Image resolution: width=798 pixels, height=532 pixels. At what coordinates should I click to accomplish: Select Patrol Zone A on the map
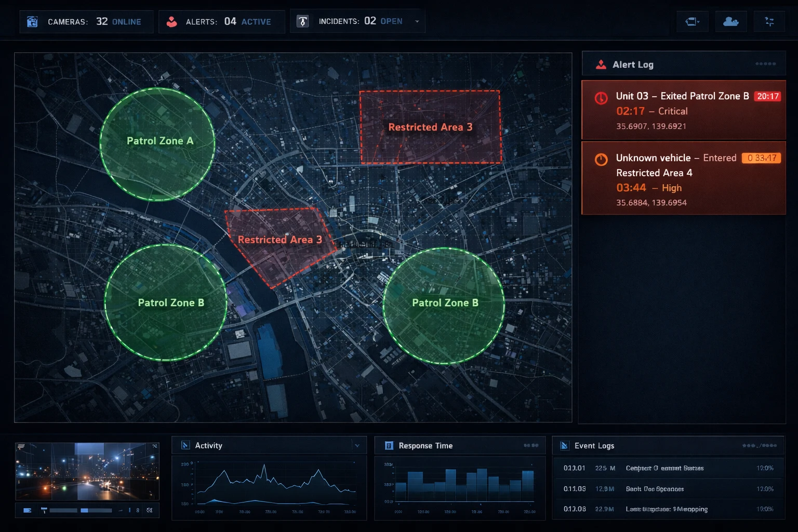click(x=157, y=144)
